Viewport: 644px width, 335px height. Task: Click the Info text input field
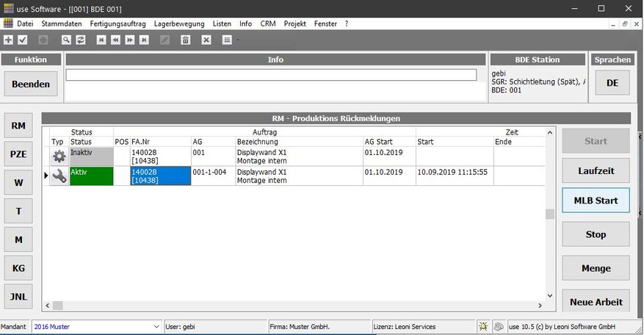click(x=270, y=75)
